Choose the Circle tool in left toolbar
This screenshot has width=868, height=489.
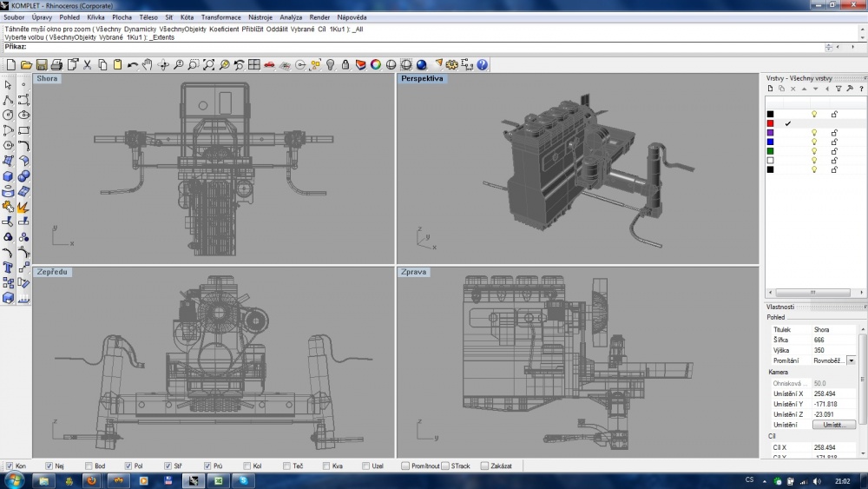tap(9, 115)
